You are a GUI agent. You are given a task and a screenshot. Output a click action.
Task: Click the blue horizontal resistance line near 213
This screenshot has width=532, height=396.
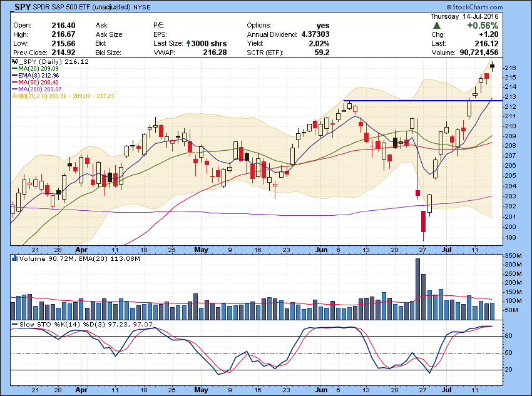click(x=423, y=101)
